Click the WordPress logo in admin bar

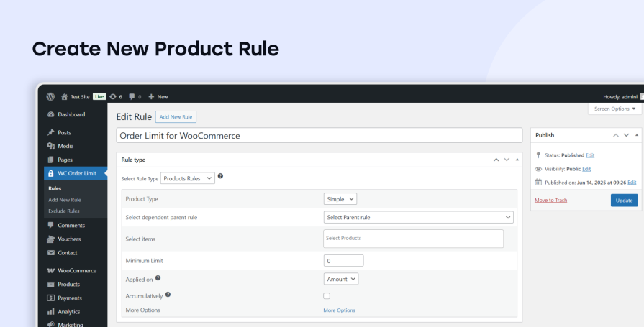pyautogui.click(x=50, y=96)
